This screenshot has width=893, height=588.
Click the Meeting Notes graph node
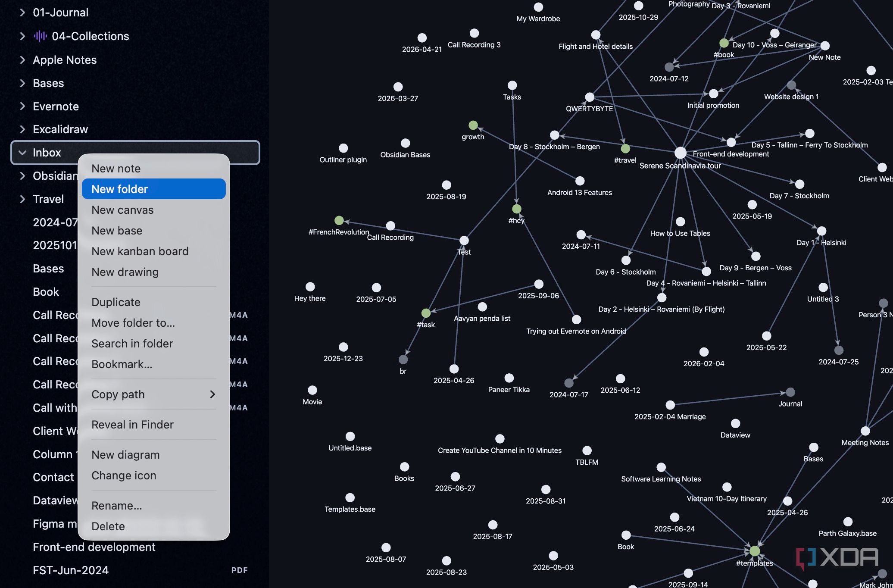click(865, 431)
